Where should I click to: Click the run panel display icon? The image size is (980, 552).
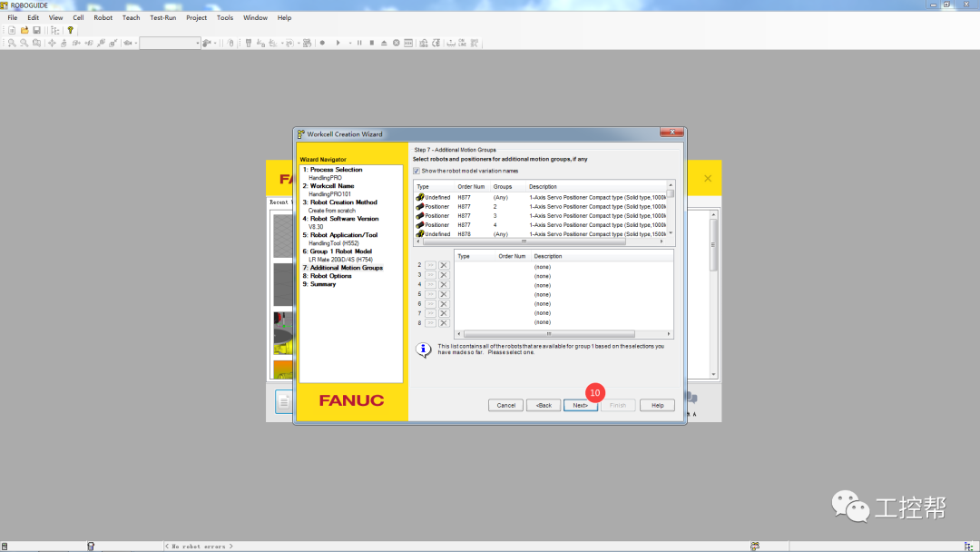(408, 44)
